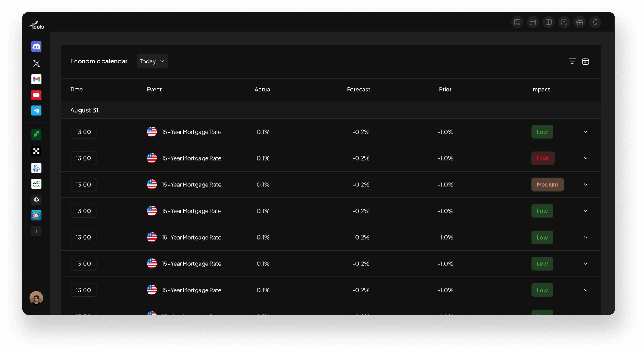Open the sticky notes icon in top bar
Image resolution: width=644 pixels, height=353 pixels.
pyautogui.click(x=517, y=22)
